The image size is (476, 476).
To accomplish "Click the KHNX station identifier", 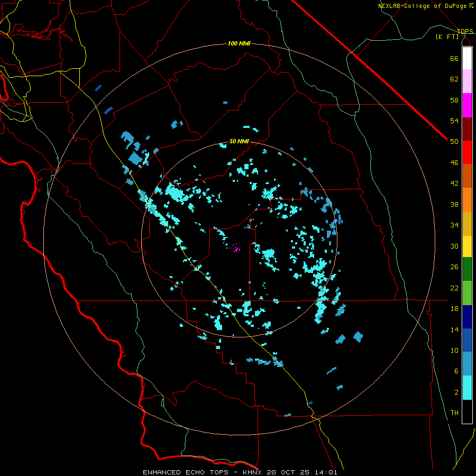I will click(x=253, y=472).
